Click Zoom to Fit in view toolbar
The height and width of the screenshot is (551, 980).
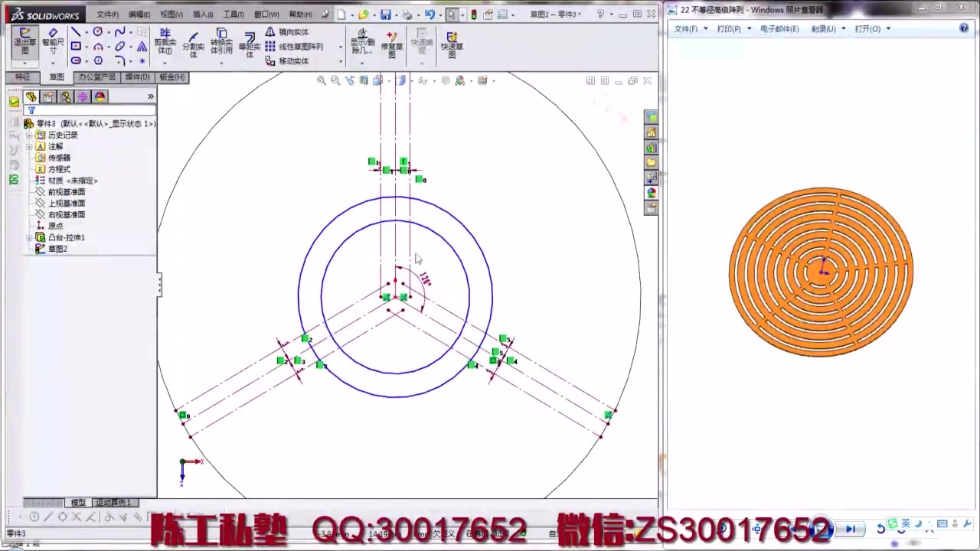tap(322, 80)
